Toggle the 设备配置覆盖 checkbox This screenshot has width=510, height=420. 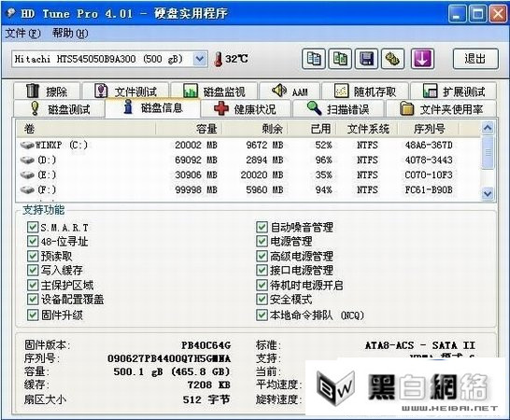33,300
